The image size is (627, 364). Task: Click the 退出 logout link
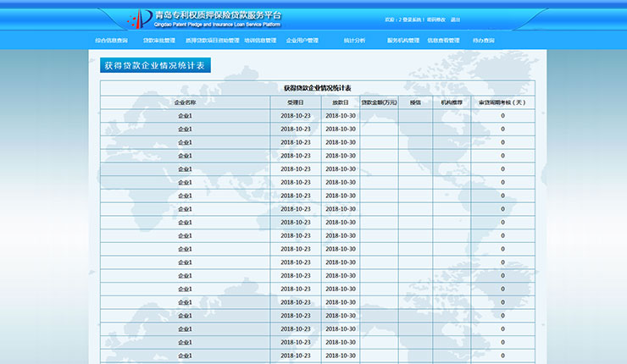pos(456,19)
